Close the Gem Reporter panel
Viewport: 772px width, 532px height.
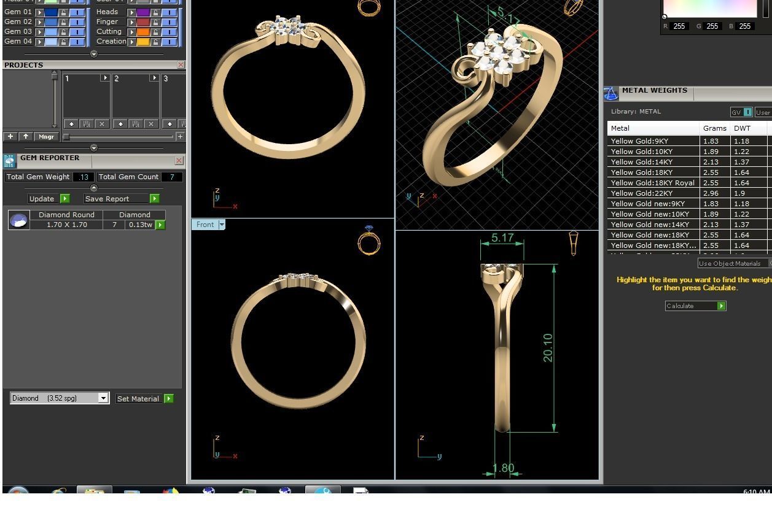click(x=179, y=160)
